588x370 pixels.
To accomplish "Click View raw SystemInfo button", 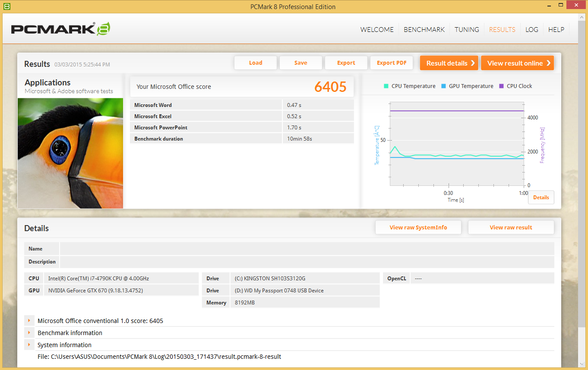I will [418, 227].
